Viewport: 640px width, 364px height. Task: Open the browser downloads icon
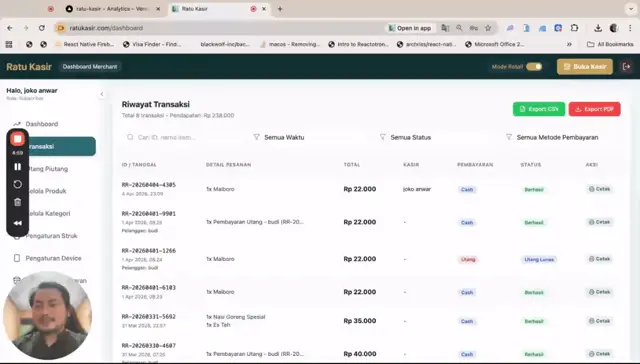(x=598, y=28)
